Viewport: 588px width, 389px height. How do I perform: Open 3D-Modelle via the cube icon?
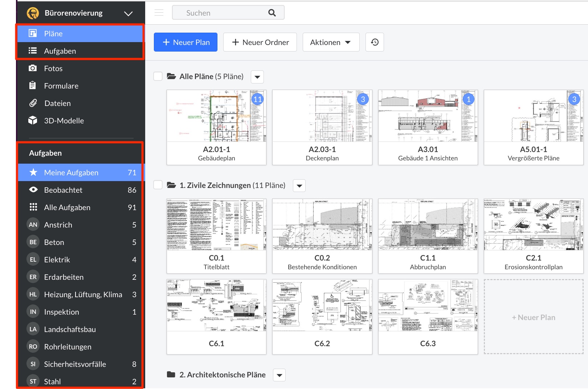tap(33, 120)
